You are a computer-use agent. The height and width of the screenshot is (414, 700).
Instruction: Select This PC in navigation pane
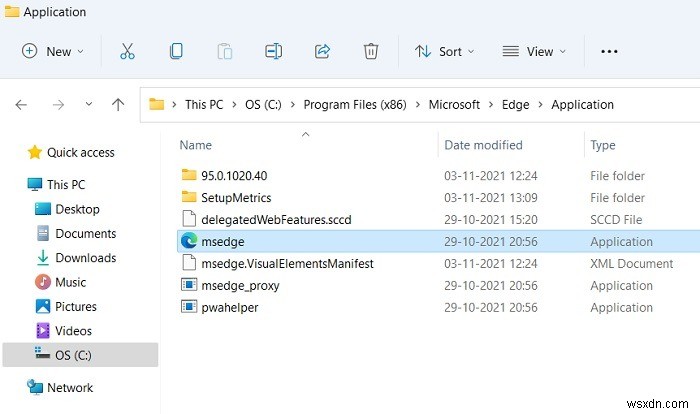tap(66, 185)
